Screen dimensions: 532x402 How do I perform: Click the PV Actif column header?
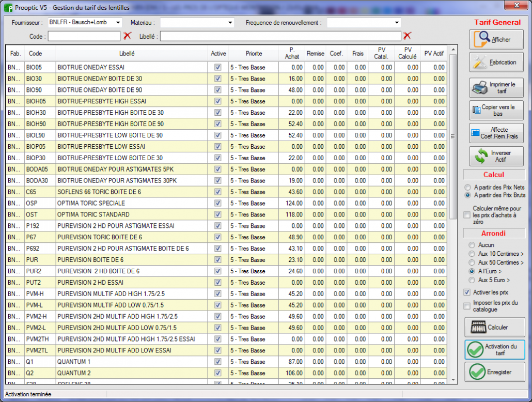434,53
